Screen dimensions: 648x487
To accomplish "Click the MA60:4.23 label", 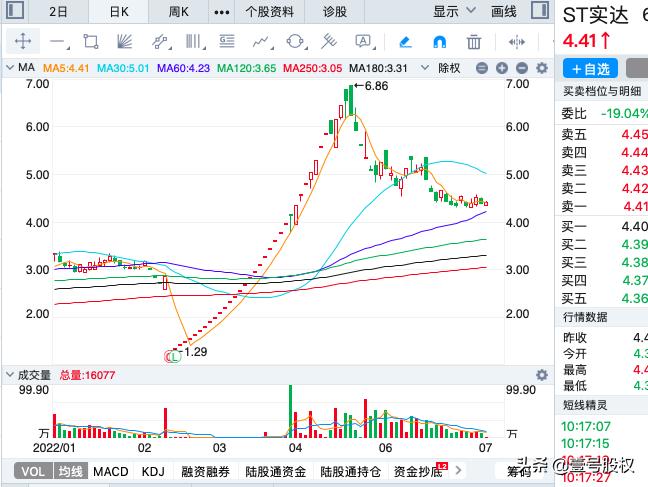I will click(183, 68).
